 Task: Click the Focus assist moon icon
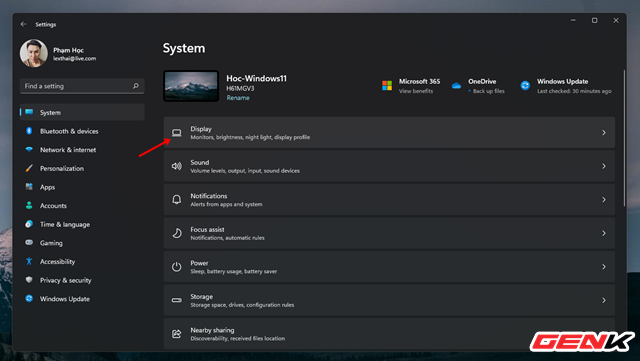[176, 233]
